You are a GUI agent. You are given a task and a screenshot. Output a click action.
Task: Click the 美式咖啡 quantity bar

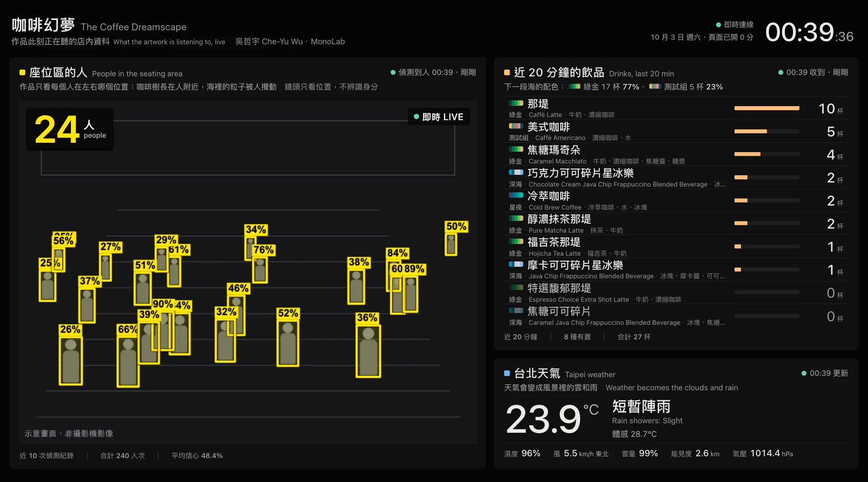click(767, 131)
